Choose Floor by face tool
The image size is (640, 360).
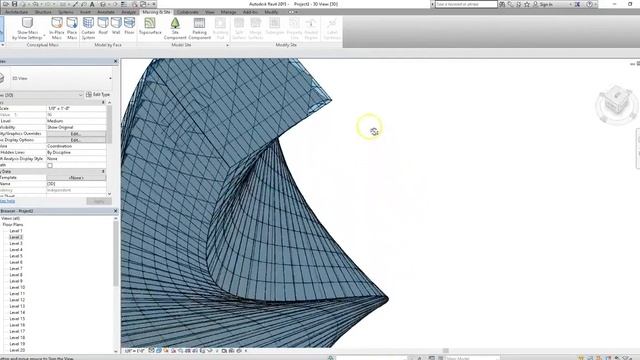click(x=129, y=26)
